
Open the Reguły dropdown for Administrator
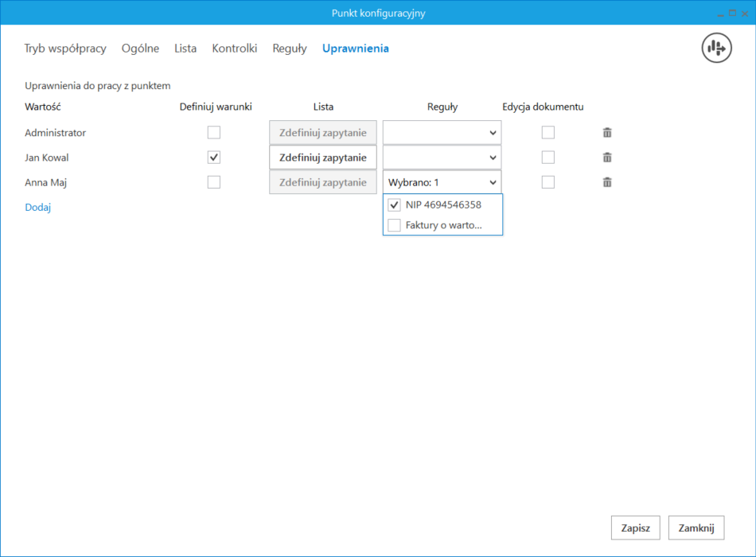click(442, 133)
